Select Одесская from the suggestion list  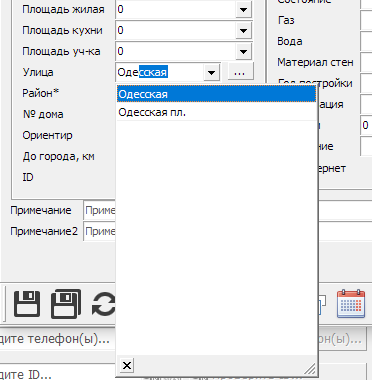216,94
